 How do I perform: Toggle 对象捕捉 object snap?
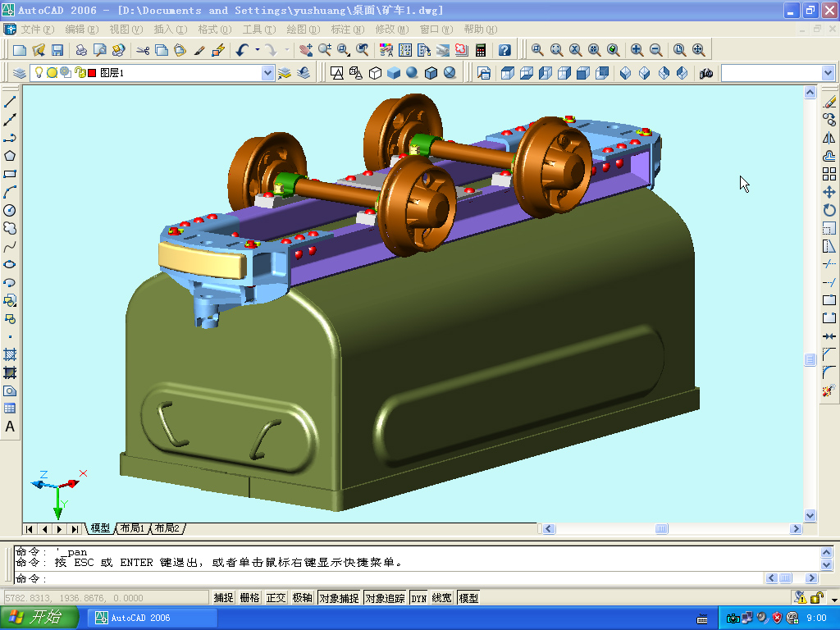[339, 598]
